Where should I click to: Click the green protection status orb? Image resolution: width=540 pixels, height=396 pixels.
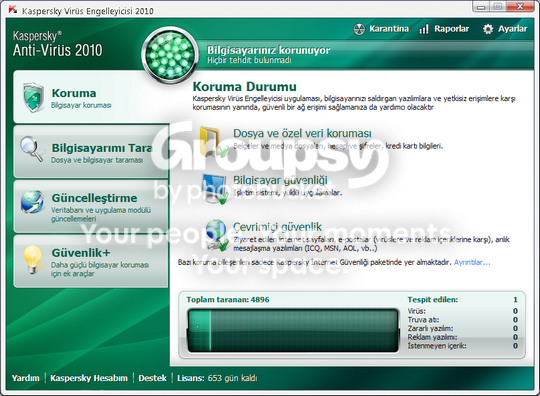(x=170, y=55)
